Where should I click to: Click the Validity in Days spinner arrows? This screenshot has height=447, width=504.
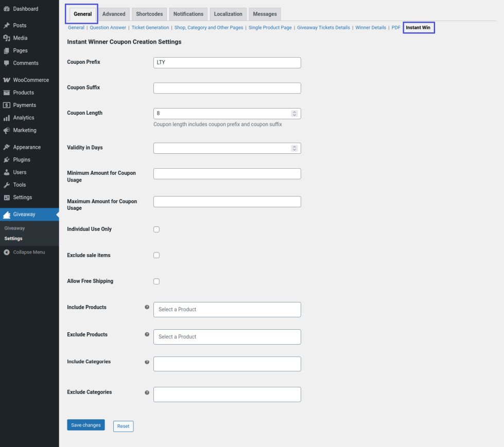pyautogui.click(x=294, y=148)
